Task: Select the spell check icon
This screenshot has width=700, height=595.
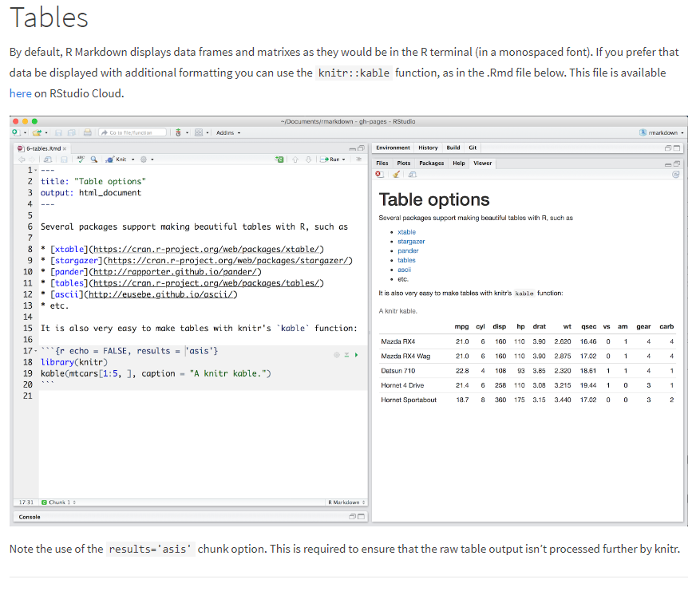Action: (x=81, y=159)
